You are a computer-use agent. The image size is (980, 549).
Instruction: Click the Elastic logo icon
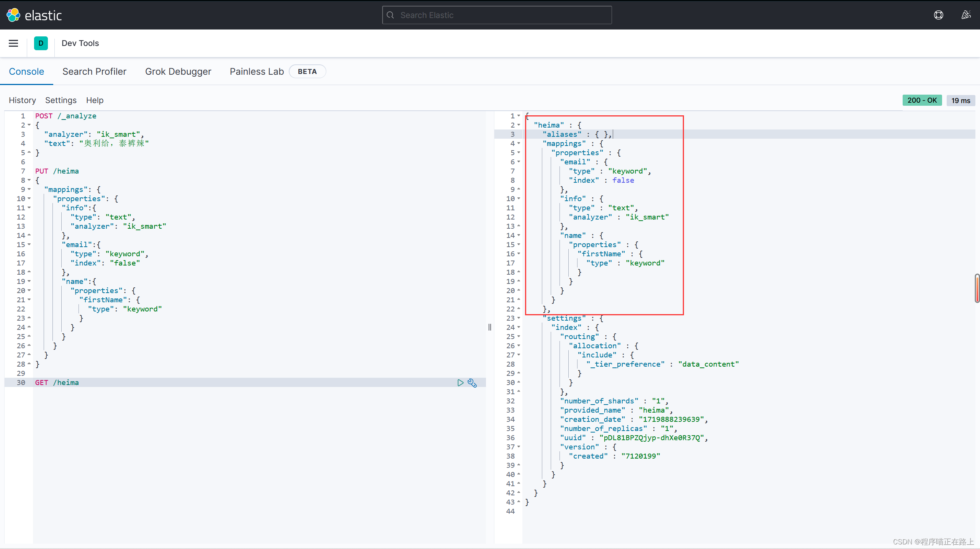click(x=13, y=15)
